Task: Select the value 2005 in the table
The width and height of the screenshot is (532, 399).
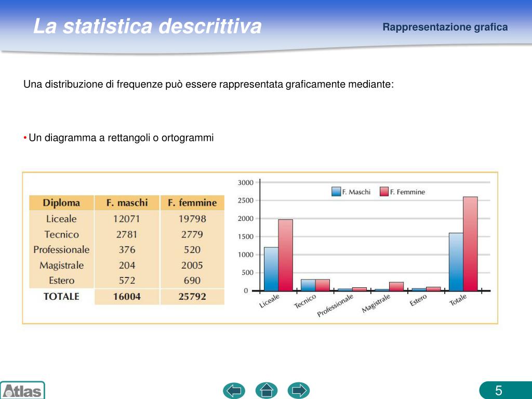Action: pyautogui.click(x=192, y=265)
